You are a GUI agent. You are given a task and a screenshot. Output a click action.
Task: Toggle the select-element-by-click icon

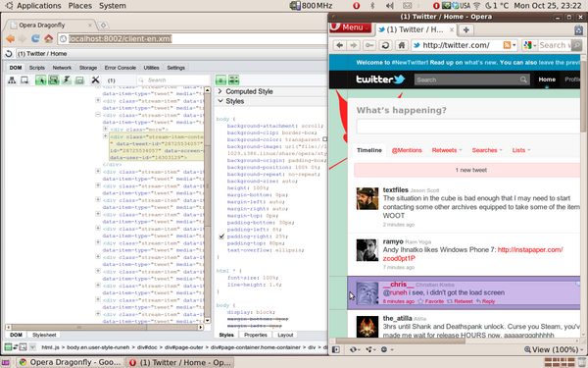(x=41, y=80)
